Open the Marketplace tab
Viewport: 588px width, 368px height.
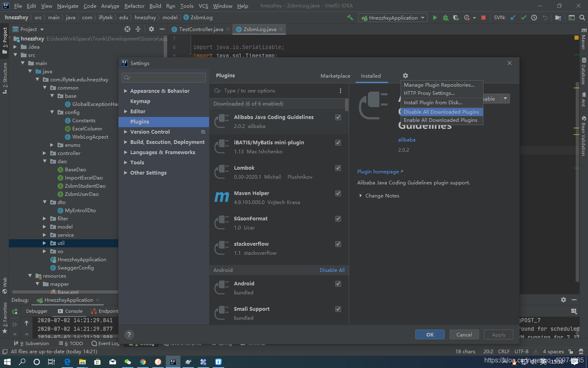[335, 76]
